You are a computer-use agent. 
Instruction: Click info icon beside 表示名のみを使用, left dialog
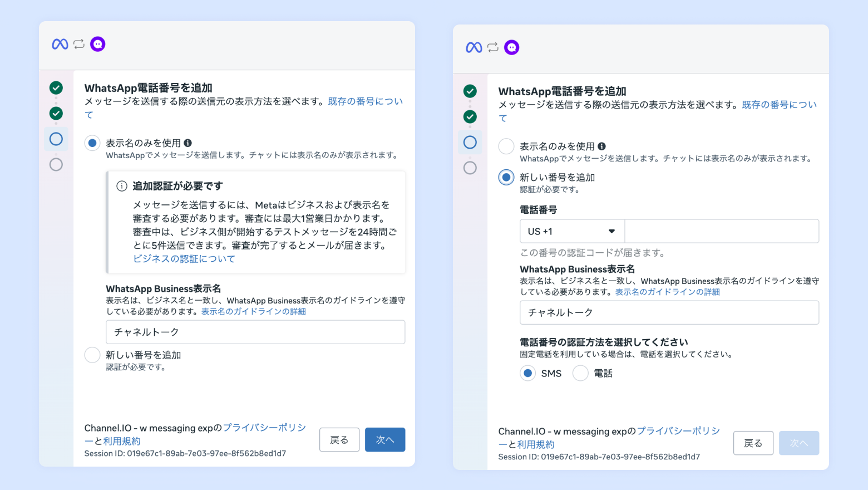coord(188,143)
